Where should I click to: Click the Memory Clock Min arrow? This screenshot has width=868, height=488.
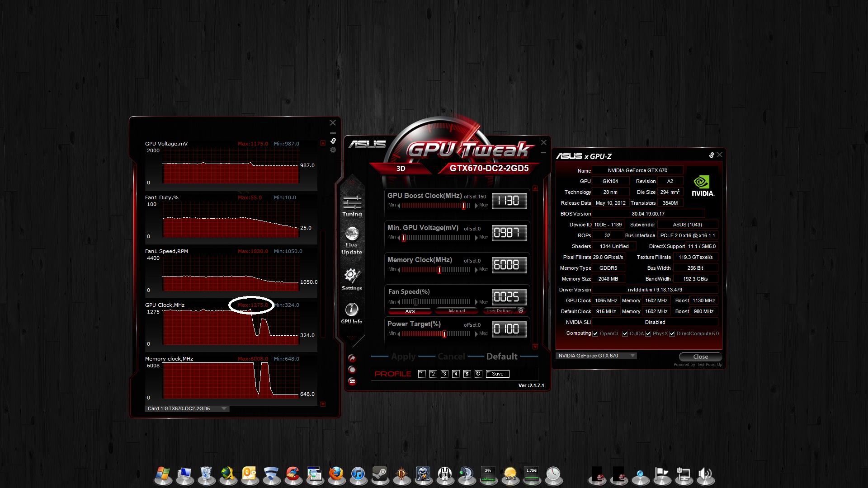coord(399,270)
